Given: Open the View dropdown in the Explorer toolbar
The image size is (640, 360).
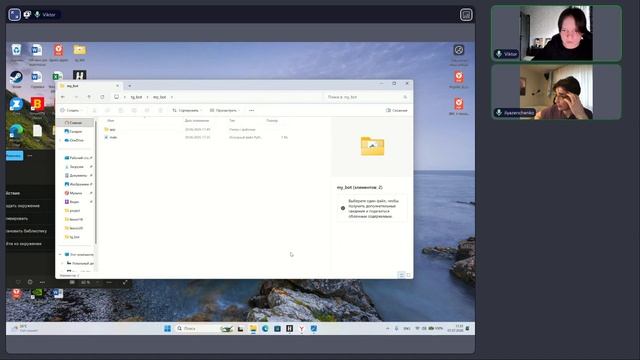Looking at the screenshot, I should tap(224, 110).
